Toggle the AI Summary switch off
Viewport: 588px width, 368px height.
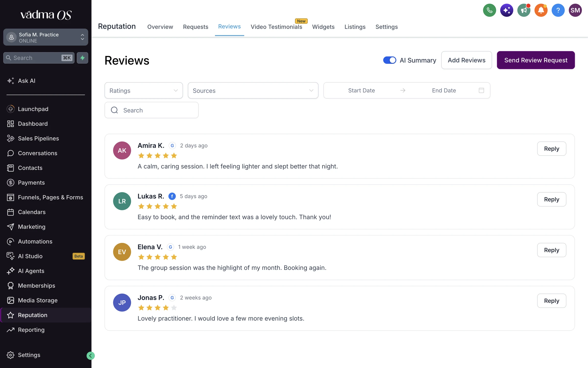[x=390, y=60]
